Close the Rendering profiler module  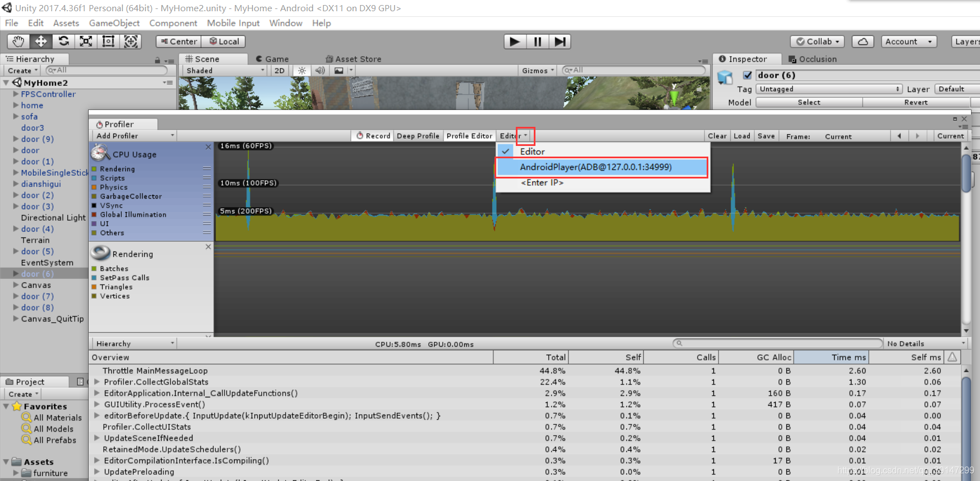click(x=208, y=247)
